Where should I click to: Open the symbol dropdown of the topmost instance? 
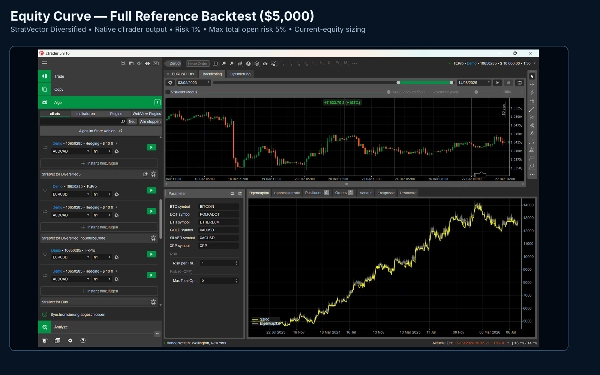(70, 151)
